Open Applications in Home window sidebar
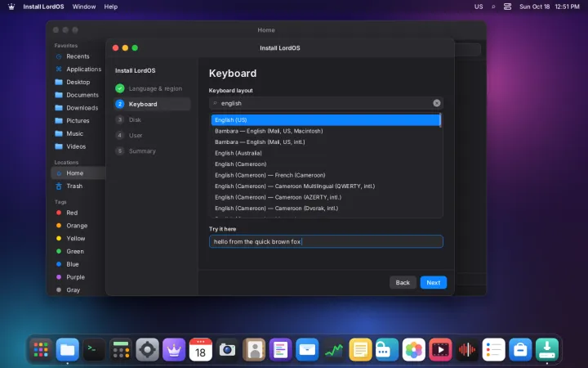The height and width of the screenshot is (368, 588). pos(78,69)
